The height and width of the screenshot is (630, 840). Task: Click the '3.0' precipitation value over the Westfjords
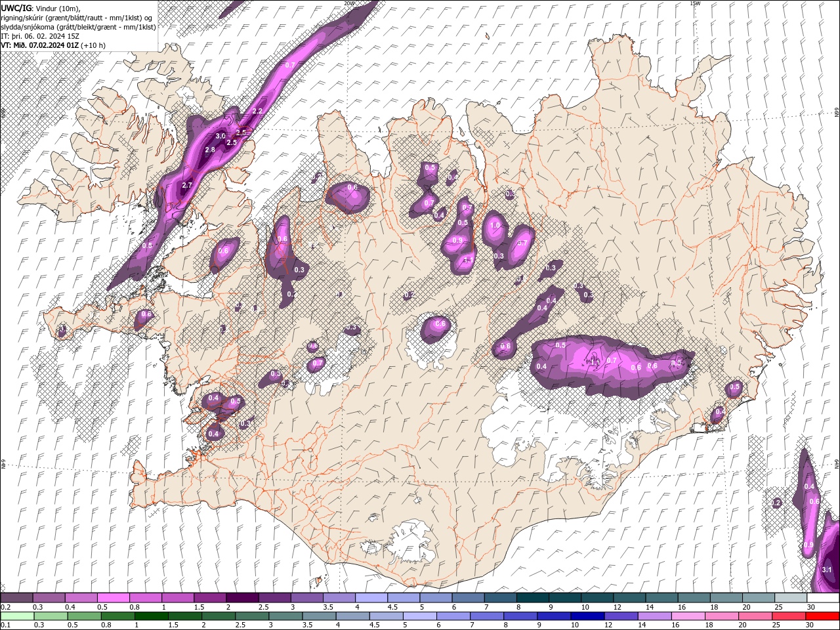220,136
